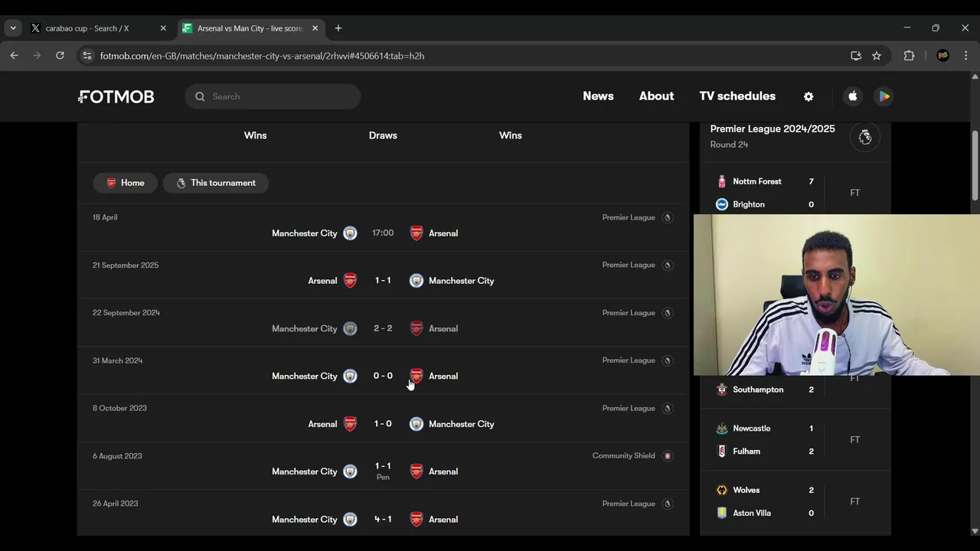Click Manchester City crest in 21 September 2025 match

[416, 281]
